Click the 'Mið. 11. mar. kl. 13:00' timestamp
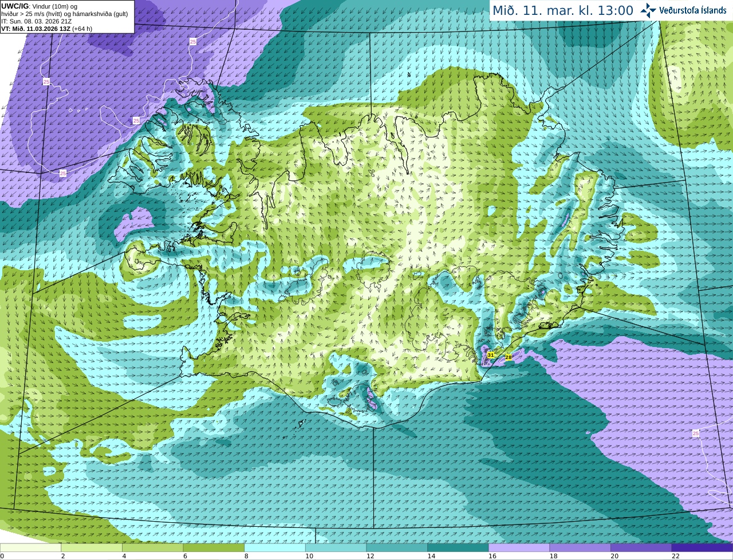The width and height of the screenshot is (733, 560). [x=563, y=11]
